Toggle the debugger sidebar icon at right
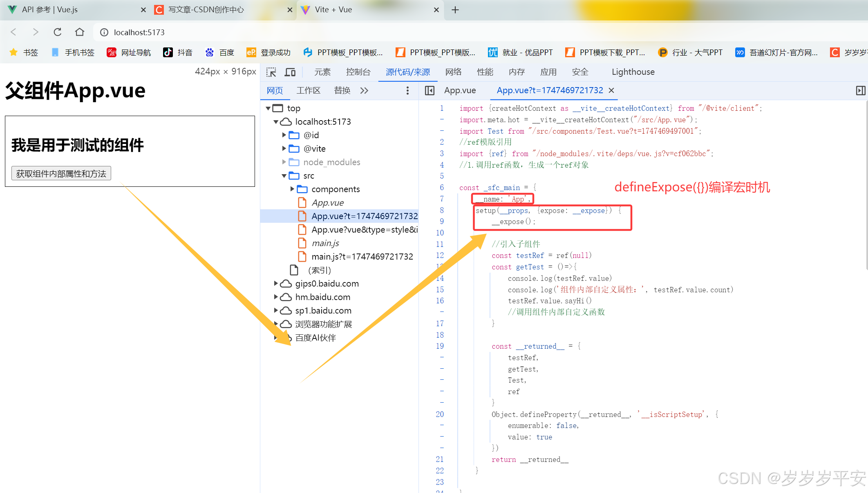868x493 pixels. pyautogui.click(x=860, y=90)
